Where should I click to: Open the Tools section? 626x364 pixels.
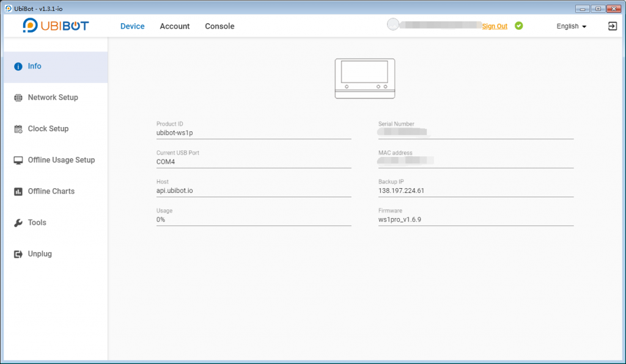tap(56, 223)
